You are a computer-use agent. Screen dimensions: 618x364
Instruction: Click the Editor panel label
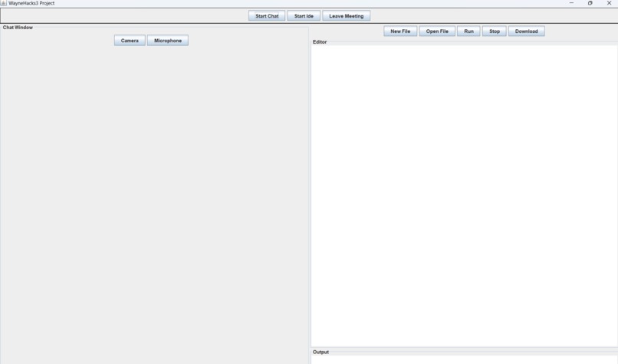tap(320, 41)
